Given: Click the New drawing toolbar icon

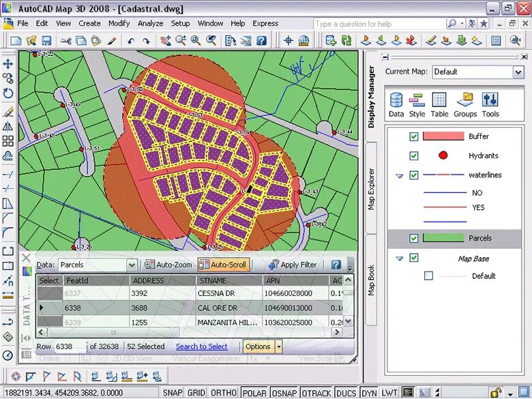Looking at the screenshot, I should [x=16, y=41].
